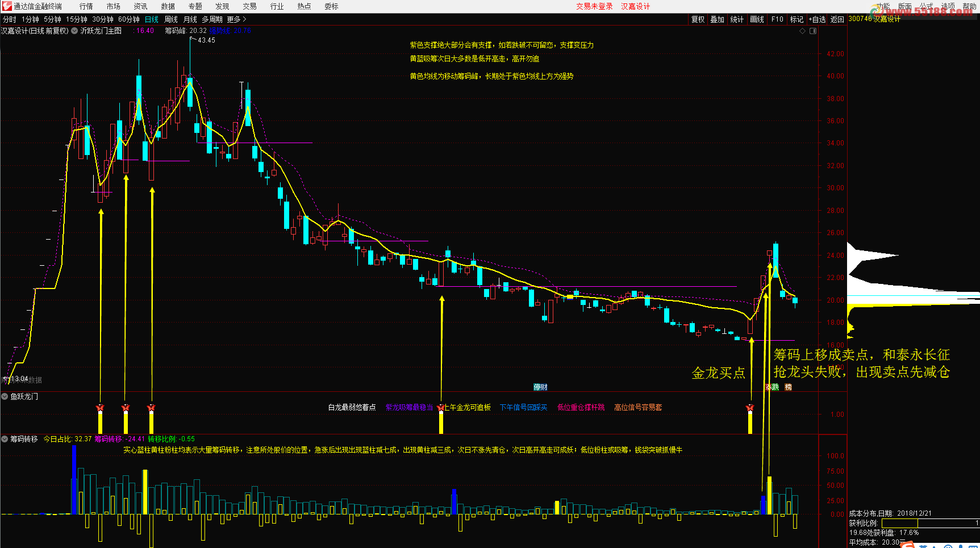Click the 今日占比: 32.37 readout
This screenshot has width=980, height=548.
coord(68,439)
